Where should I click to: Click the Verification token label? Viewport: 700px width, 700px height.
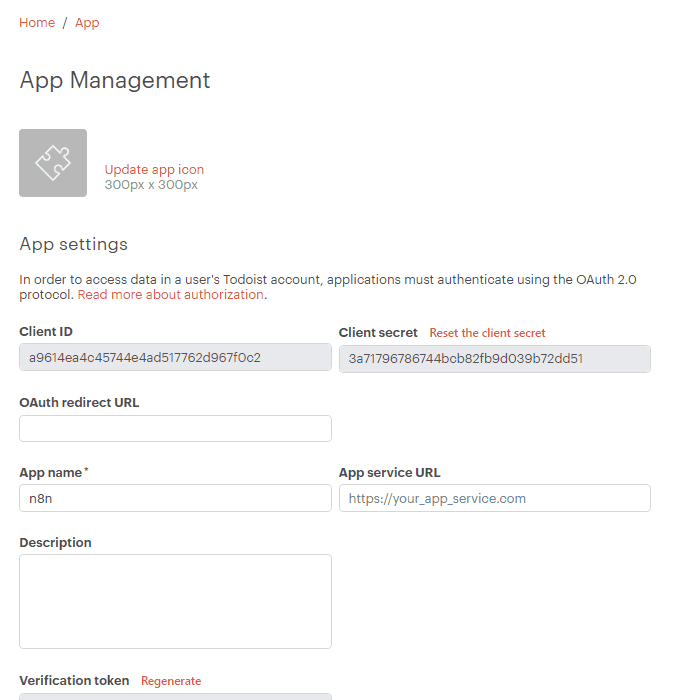[x=74, y=681]
